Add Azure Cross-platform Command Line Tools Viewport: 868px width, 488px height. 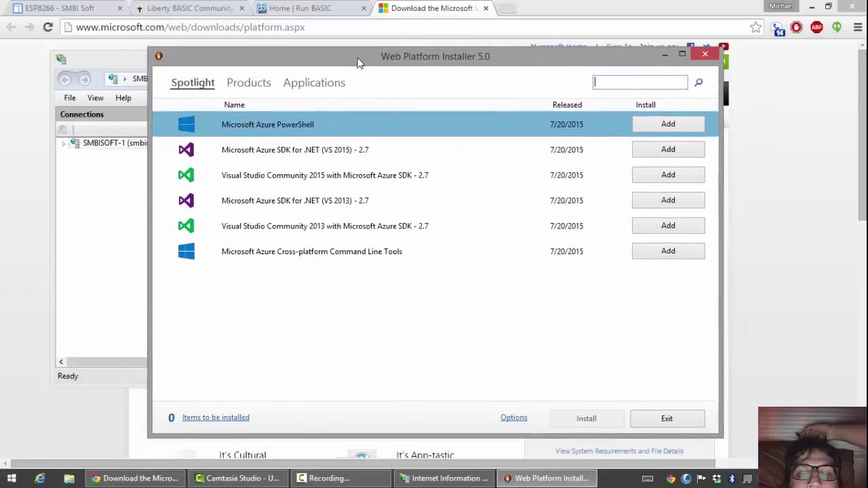[668, 251]
